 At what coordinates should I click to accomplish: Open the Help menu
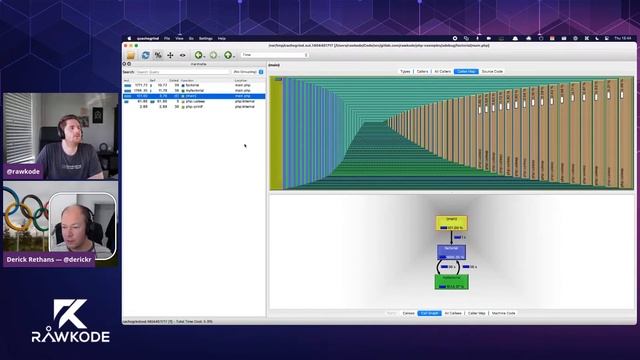pyautogui.click(x=222, y=38)
